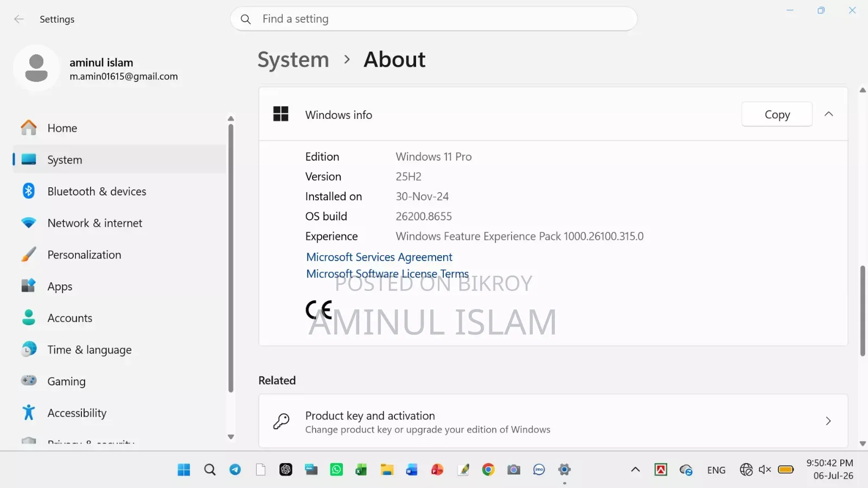Open Excel from the taskbar
Image resolution: width=868 pixels, height=488 pixels.
[x=361, y=470]
